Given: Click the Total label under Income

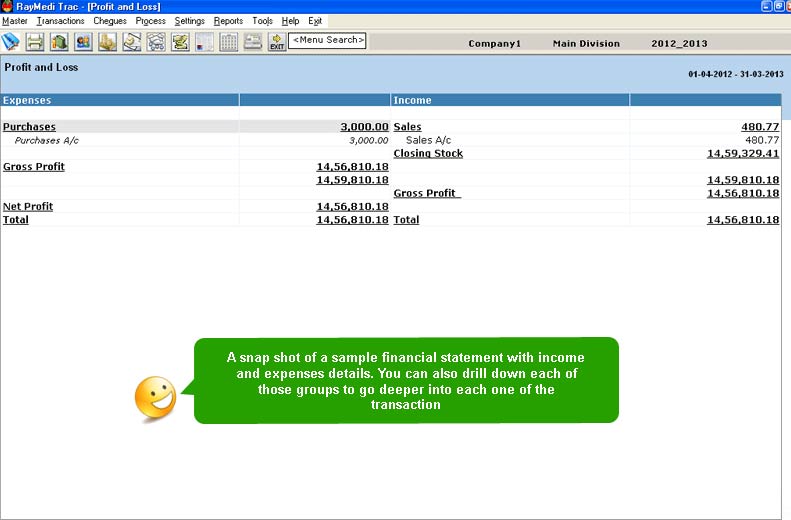Looking at the screenshot, I should pos(406,219).
